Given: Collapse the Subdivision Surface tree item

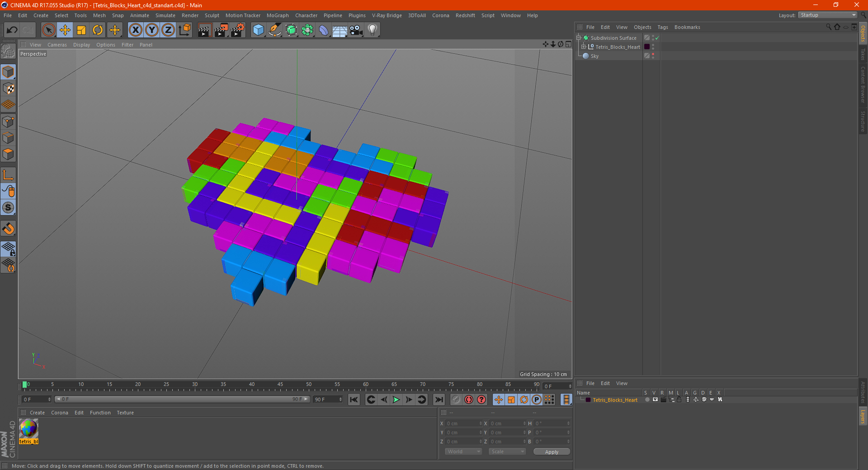Looking at the screenshot, I should click(x=579, y=38).
